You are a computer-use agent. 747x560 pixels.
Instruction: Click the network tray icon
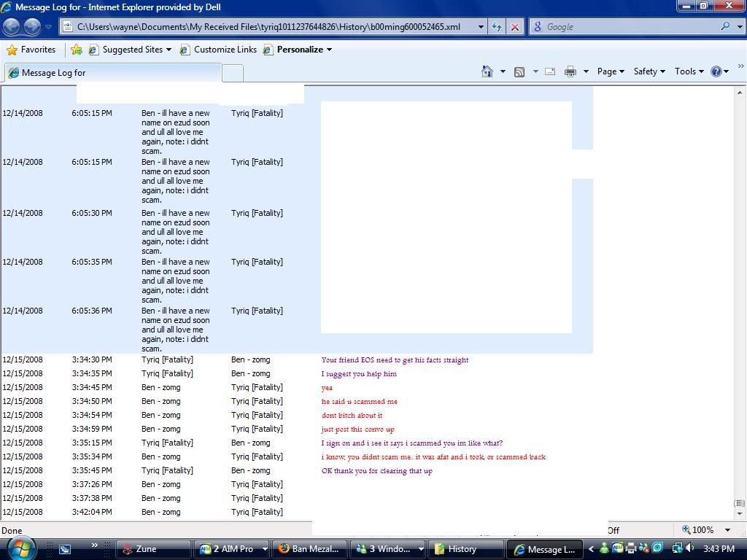tap(677, 548)
